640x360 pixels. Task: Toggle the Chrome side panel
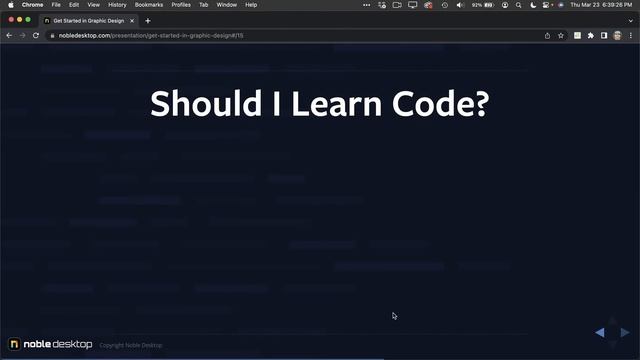[604, 36]
